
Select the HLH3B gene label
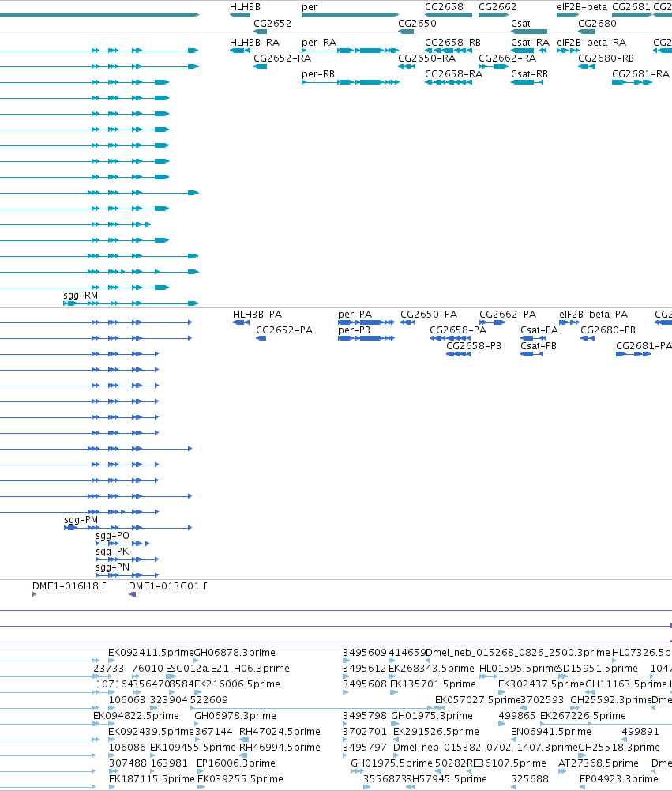click(245, 7)
